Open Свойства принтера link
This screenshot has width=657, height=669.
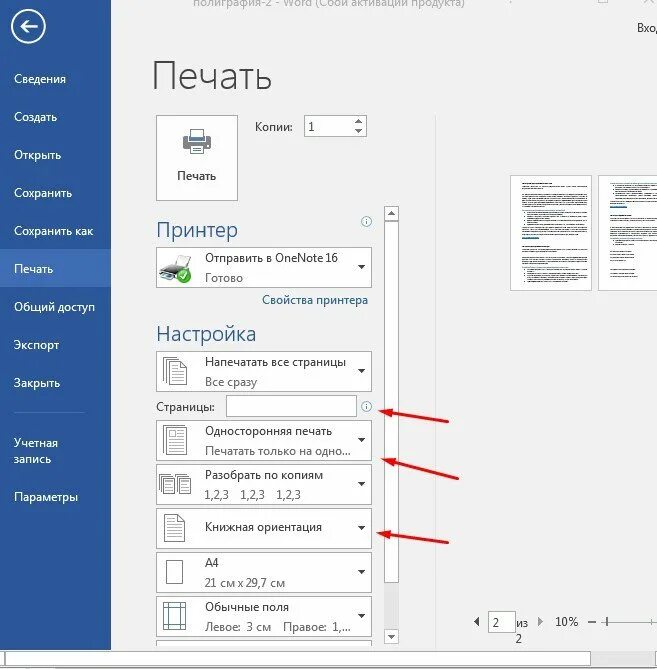314,300
